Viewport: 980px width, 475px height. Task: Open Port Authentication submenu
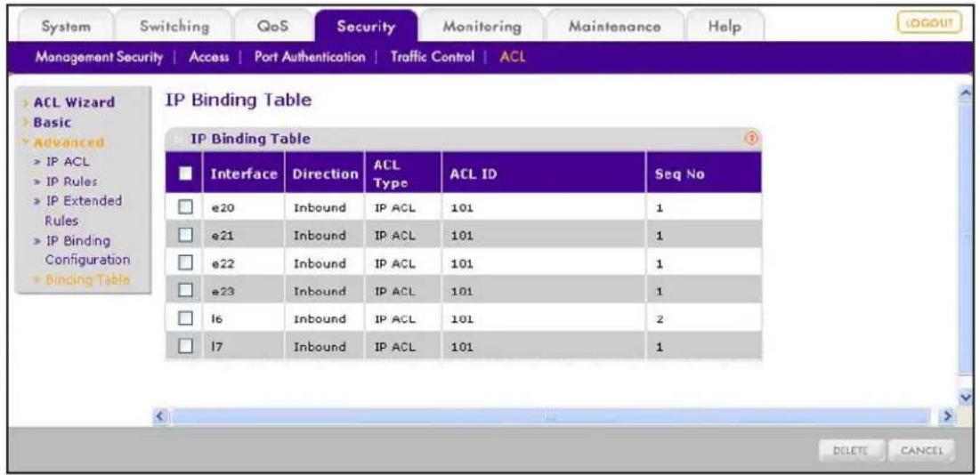tap(310, 58)
